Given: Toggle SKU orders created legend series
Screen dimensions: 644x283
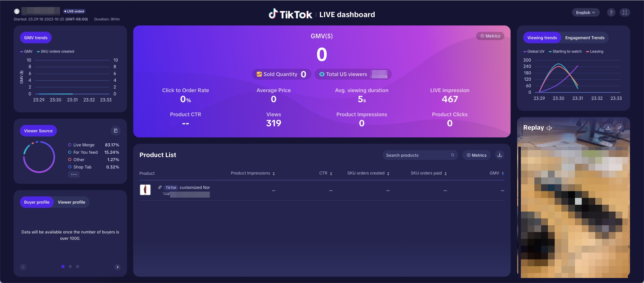Looking at the screenshot, I should [55, 52].
